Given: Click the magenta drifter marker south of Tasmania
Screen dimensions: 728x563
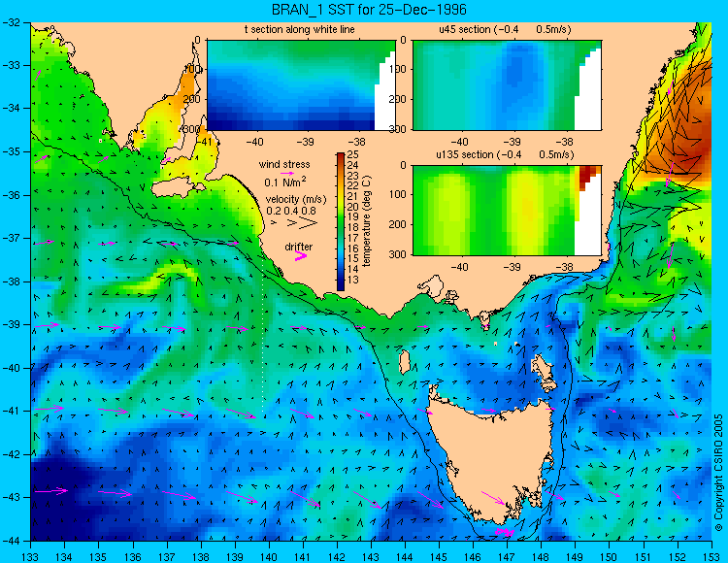Looking at the screenshot, I should (504, 532).
